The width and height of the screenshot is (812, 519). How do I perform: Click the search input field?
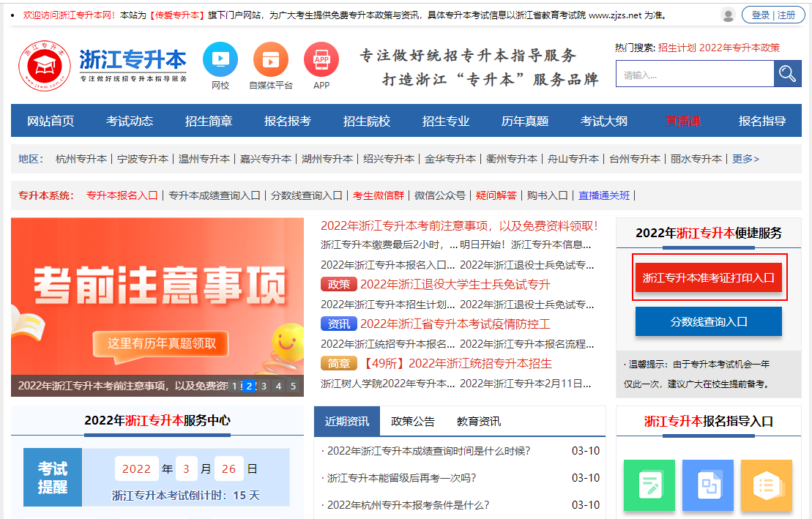(694, 75)
